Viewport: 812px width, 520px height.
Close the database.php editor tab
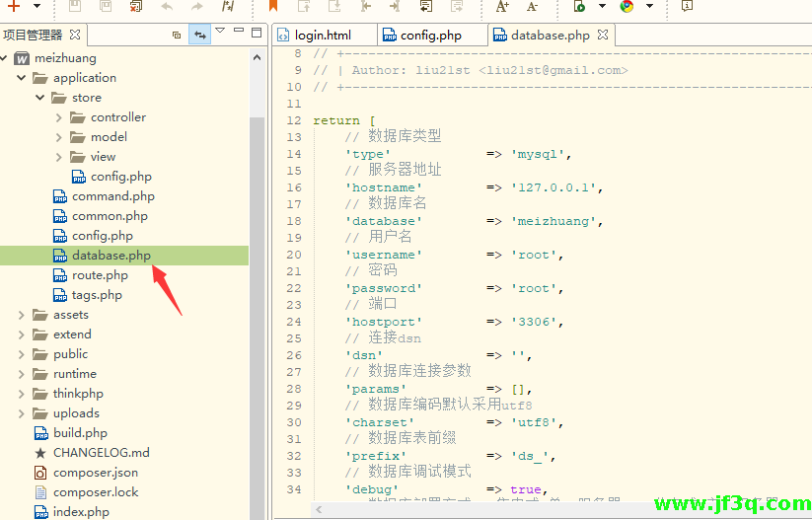[x=603, y=35]
